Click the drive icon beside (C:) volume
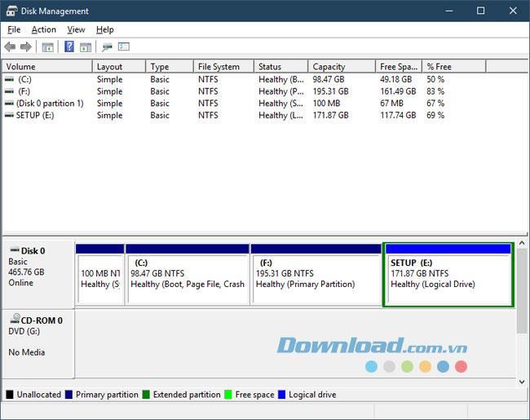530x420 pixels. coord(10,79)
